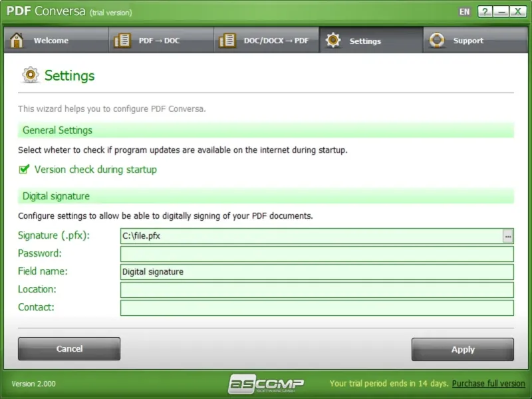This screenshot has height=399, width=532.
Task: Click the 'Contact:' label
Action: tap(36, 307)
